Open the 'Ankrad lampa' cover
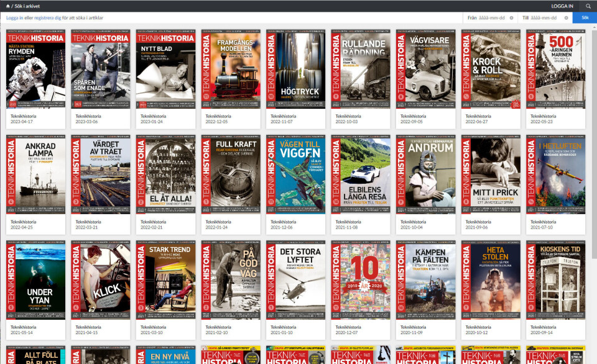Screen dimensions: 597x364 [36, 174]
